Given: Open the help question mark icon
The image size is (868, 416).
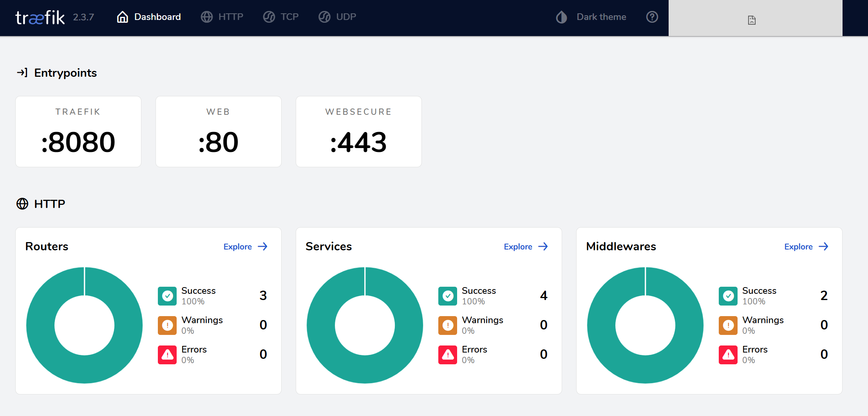Looking at the screenshot, I should click(652, 17).
